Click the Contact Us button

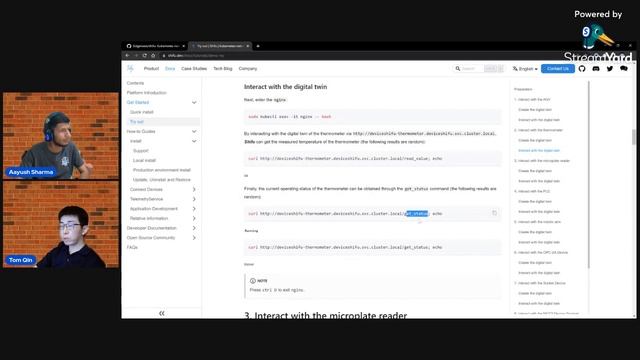click(558, 69)
